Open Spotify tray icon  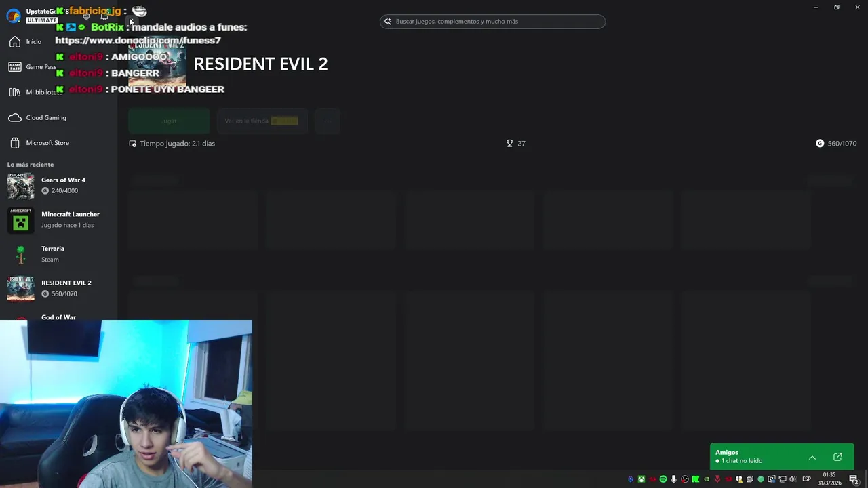[x=663, y=479]
